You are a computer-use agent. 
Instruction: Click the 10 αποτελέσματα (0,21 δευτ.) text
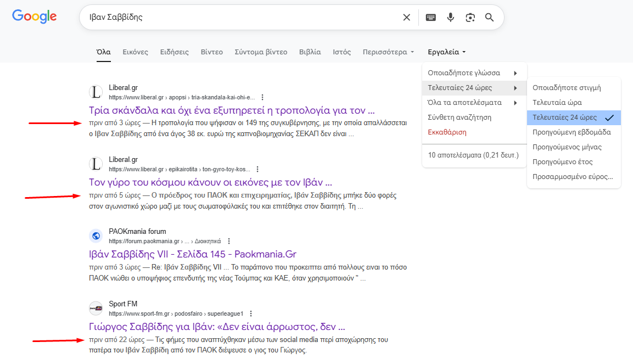[x=473, y=155]
